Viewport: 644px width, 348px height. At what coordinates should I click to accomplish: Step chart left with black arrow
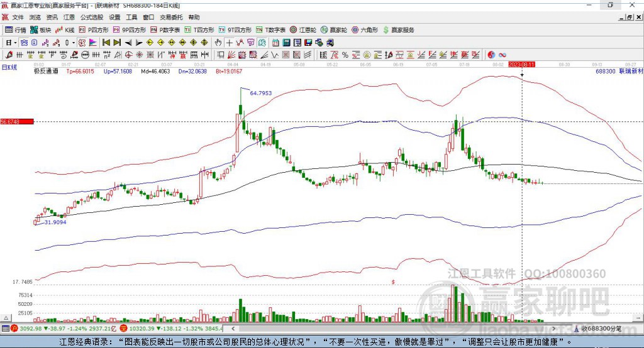pyautogui.click(x=128, y=43)
